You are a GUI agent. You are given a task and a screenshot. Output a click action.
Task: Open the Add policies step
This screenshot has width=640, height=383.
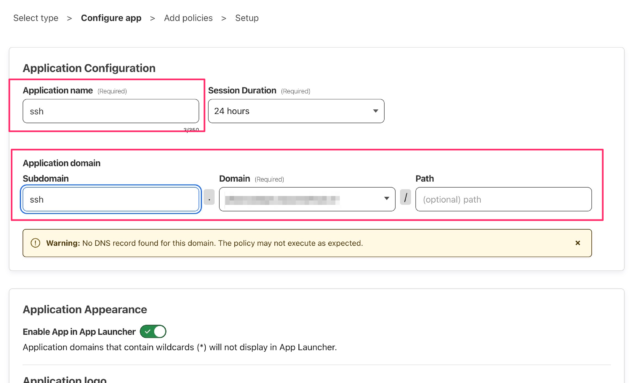coord(188,18)
